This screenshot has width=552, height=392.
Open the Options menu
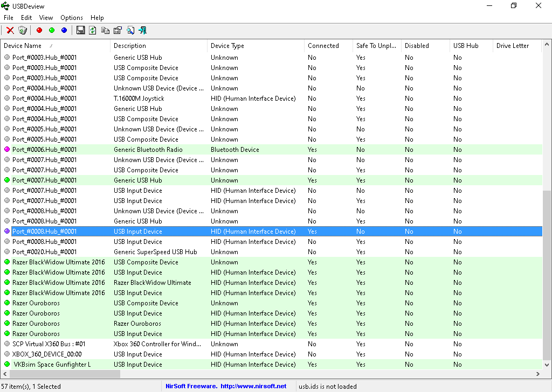tap(72, 18)
